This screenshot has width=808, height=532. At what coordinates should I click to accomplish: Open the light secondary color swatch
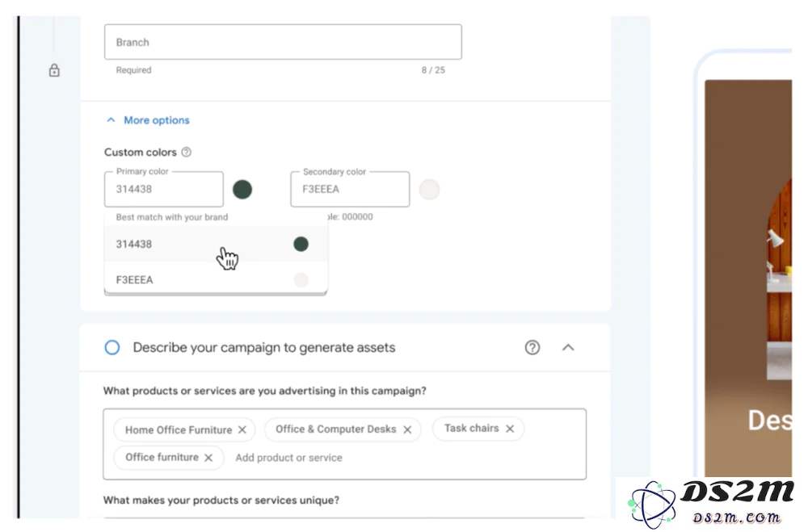pos(429,190)
